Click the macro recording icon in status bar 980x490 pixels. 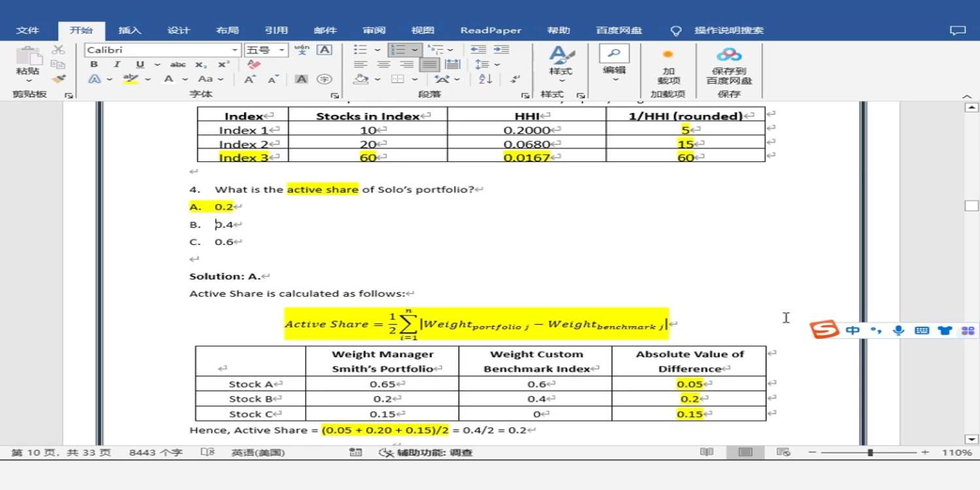point(355,452)
